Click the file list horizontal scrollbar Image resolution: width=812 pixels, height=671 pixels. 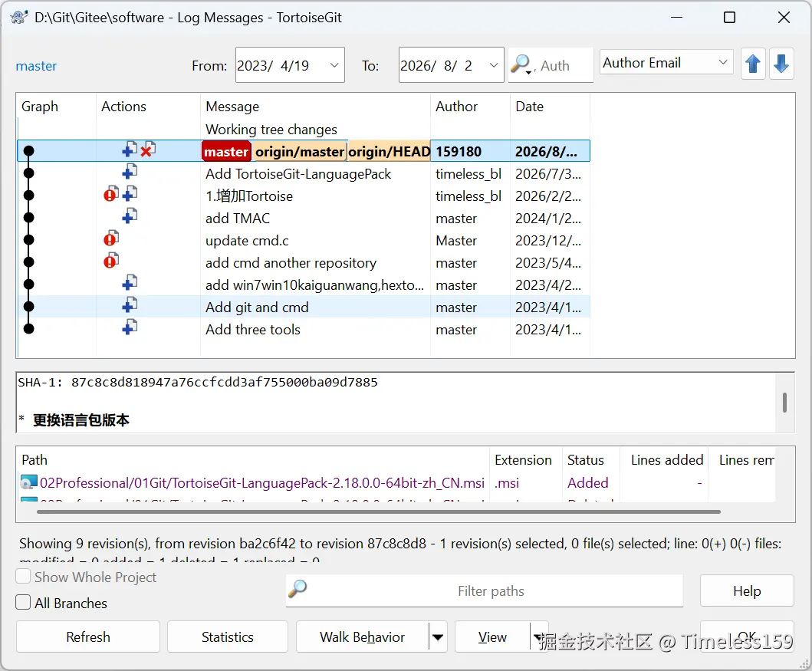(379, 511)
